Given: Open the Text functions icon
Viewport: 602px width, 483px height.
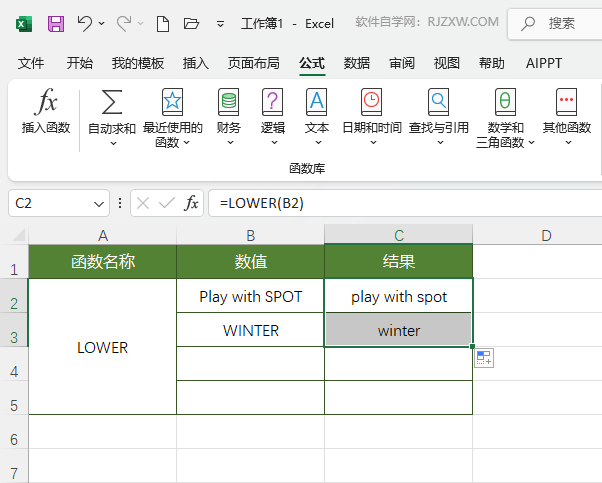Looking at the screenshot, I should [x=316, y=102].
